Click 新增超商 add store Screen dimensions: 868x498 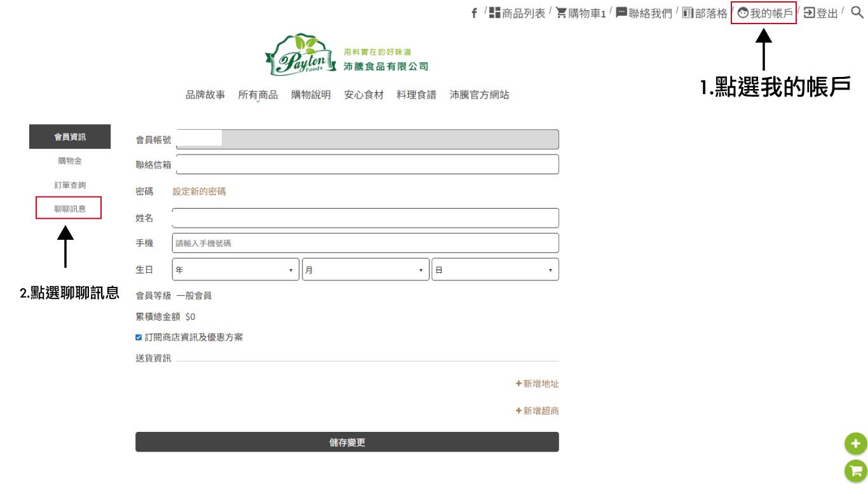538,412
